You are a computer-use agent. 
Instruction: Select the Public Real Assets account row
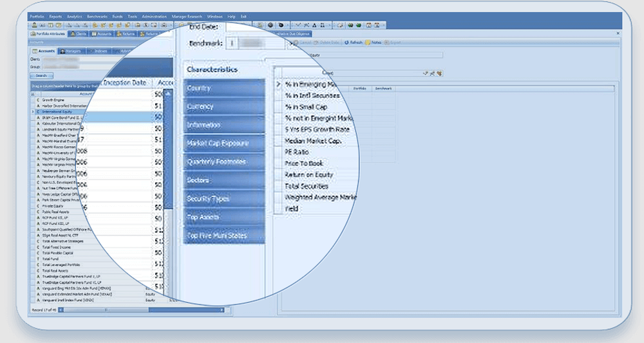point(55,212)
